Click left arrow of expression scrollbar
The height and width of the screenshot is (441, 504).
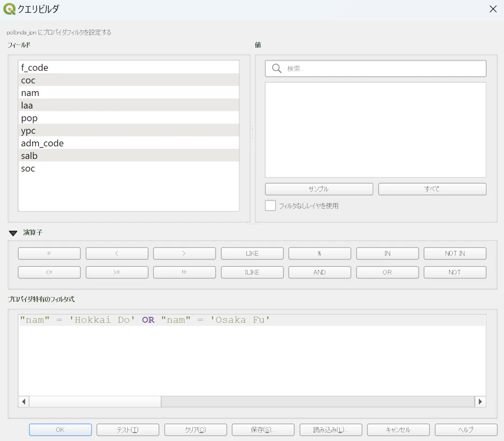pos(24,401)
